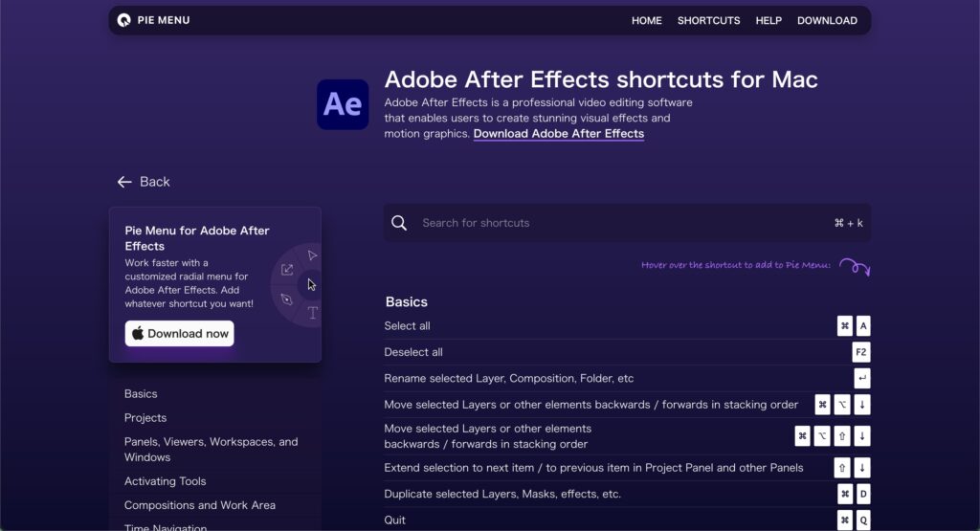This screenshot has width=980, height=531.
Task: Open the HELP nav item
Action: (768, 21)
